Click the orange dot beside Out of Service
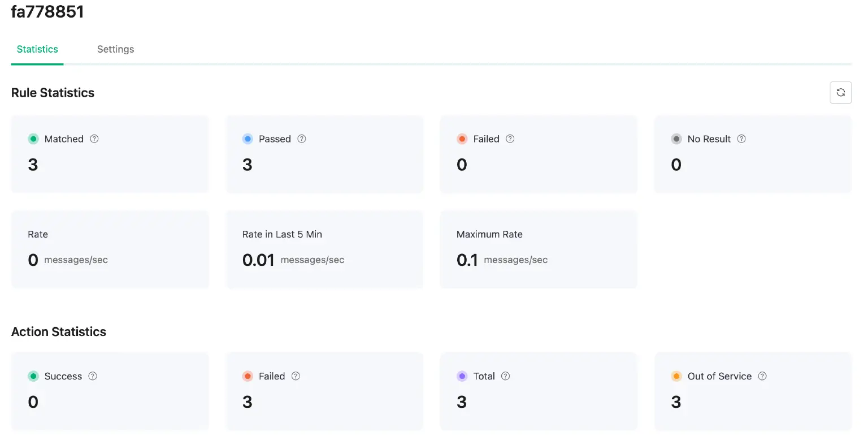This screenshot has width=868, height=444. 676,376
